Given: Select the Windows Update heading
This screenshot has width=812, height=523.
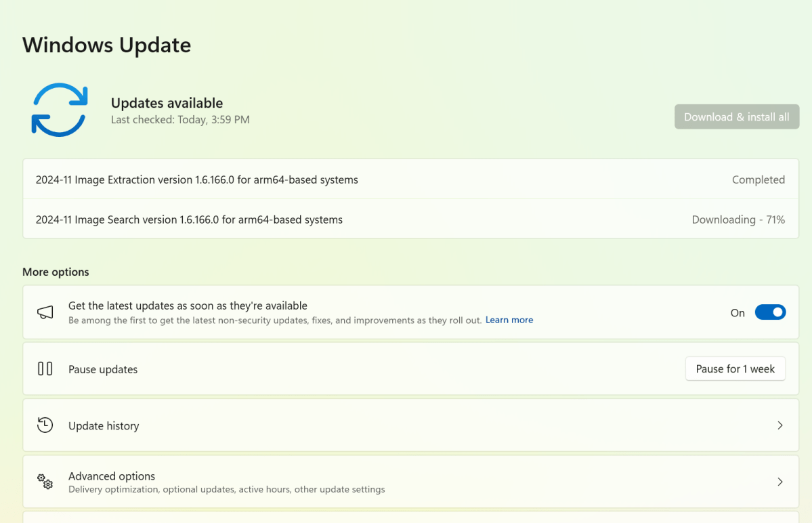Looking at the screenshot, I should pos(106,45).
